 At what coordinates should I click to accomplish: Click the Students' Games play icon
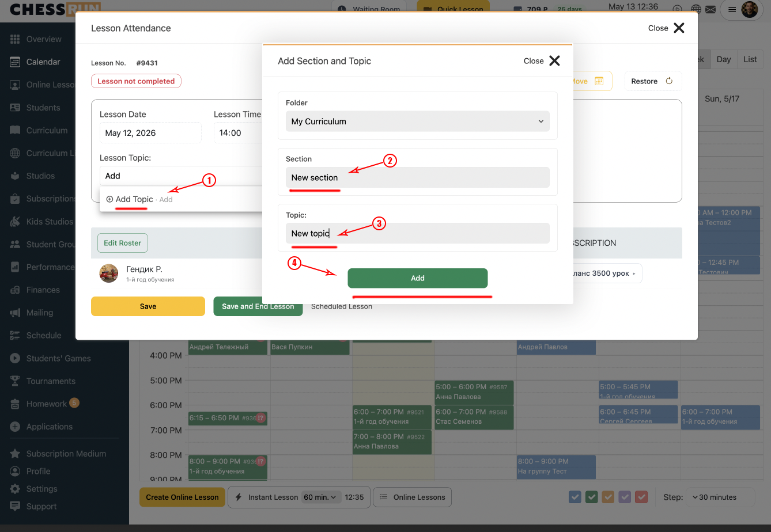(16, 358)
